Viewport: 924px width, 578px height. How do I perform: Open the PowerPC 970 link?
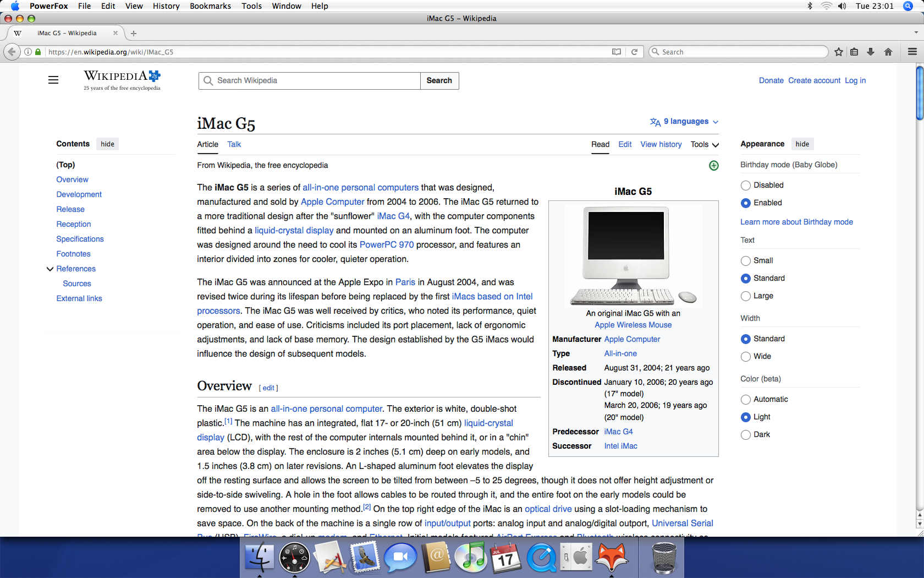tap(387, 245)
